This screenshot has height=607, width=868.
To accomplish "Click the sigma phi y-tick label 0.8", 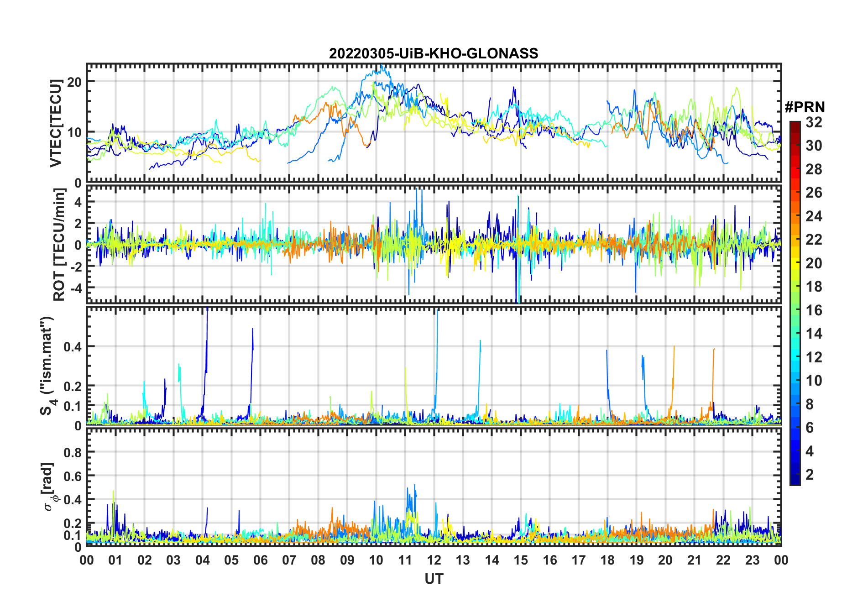I will pyautogui.click(x=73, y=453).
